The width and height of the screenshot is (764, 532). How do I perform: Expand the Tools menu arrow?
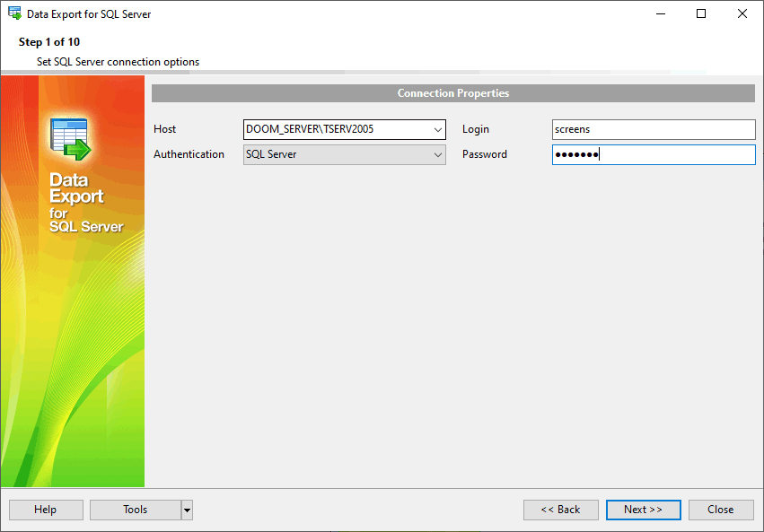tap(187, 510)
